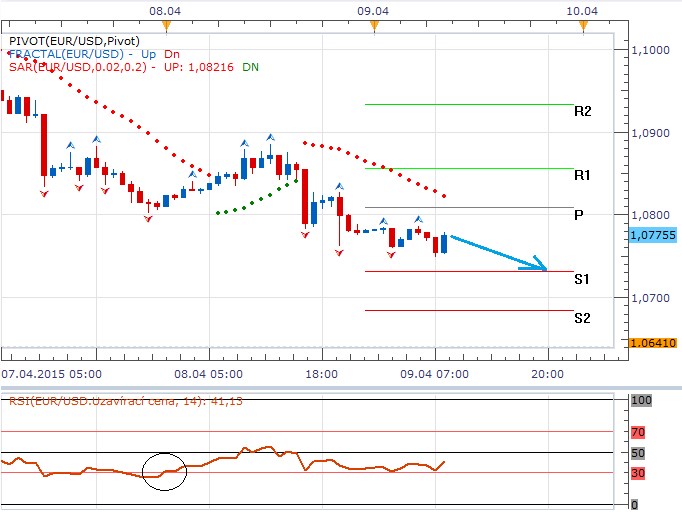The image size is (682, 516).
Task: Click the blue arrow head pointing to S1
Action: [x=541, y=266]
